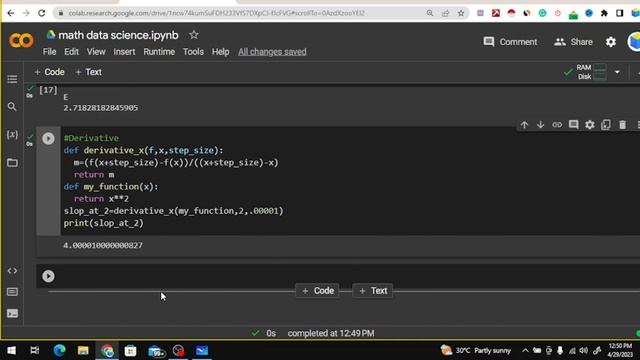The width and height of the screenshot is (640, 360).
Task: Open the View menu
Action: click(96, 52)
